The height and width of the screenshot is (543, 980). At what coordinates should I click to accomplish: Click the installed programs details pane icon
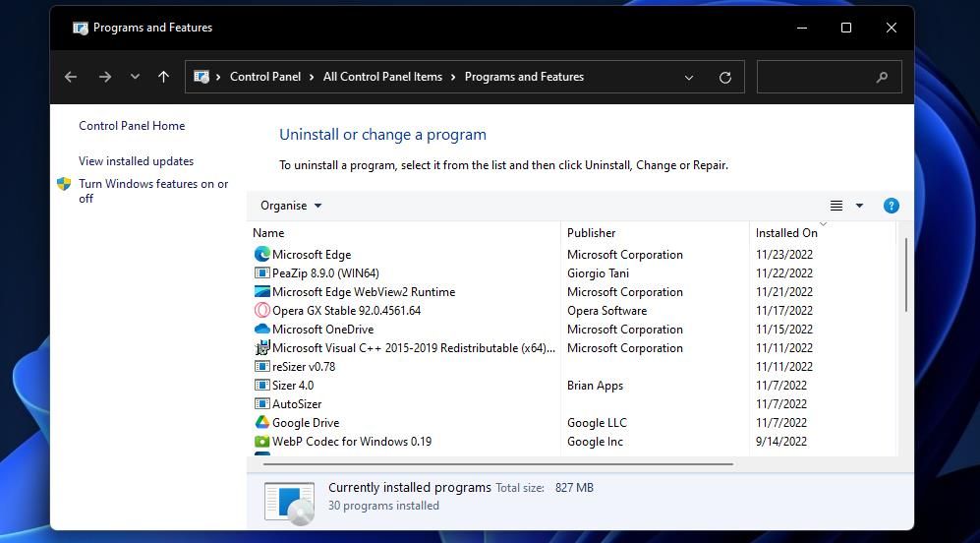(289, 503)
